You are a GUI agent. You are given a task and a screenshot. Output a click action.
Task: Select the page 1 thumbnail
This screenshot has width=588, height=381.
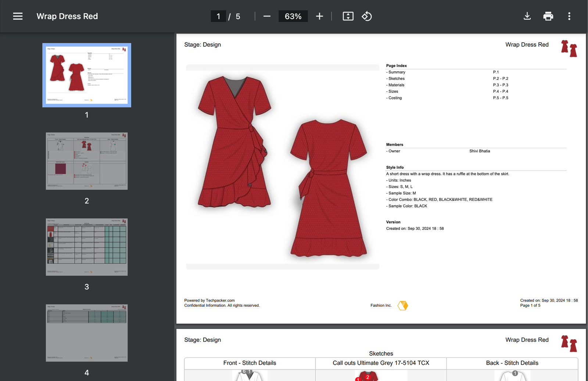pyautogui.click(x=86, y=75)
